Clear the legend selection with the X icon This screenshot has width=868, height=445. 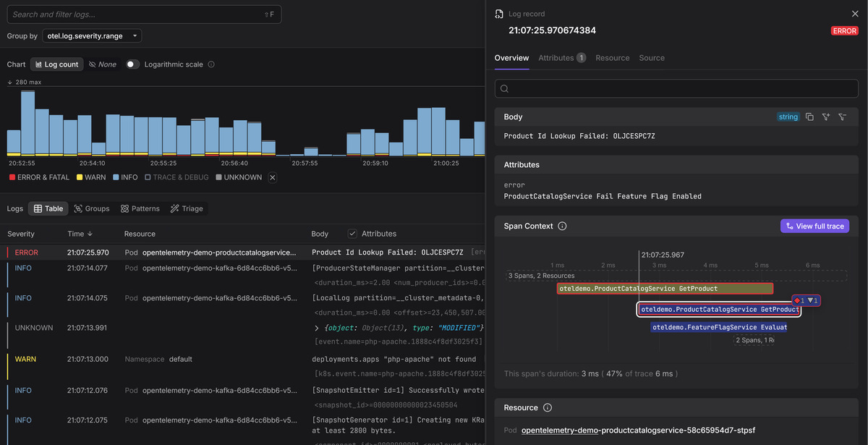pos(273,177)
